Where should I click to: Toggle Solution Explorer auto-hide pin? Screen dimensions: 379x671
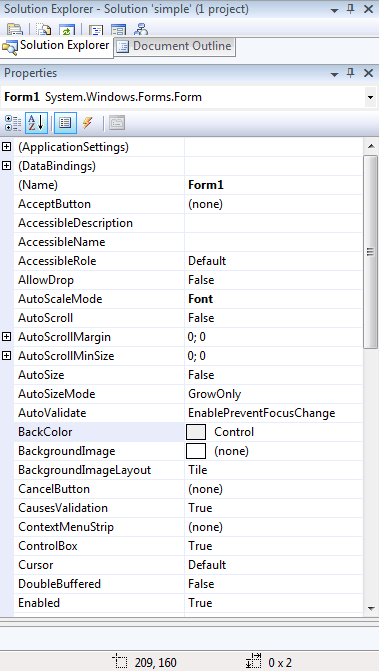tap(350, 9)
